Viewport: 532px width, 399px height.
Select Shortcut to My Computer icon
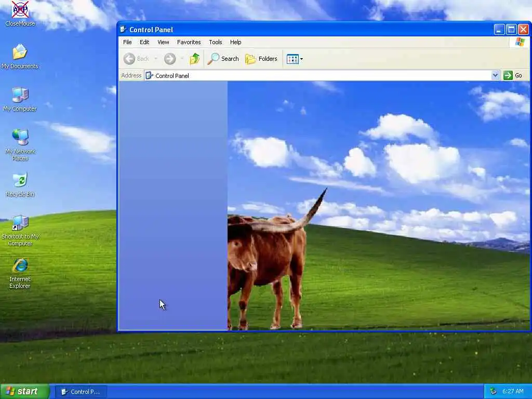[x=20, y=230]
